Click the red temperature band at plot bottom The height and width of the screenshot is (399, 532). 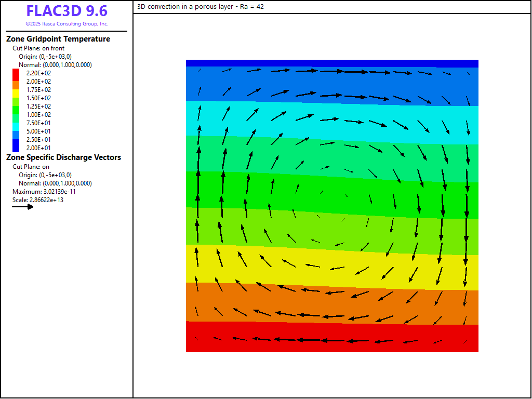coord(332,345)
